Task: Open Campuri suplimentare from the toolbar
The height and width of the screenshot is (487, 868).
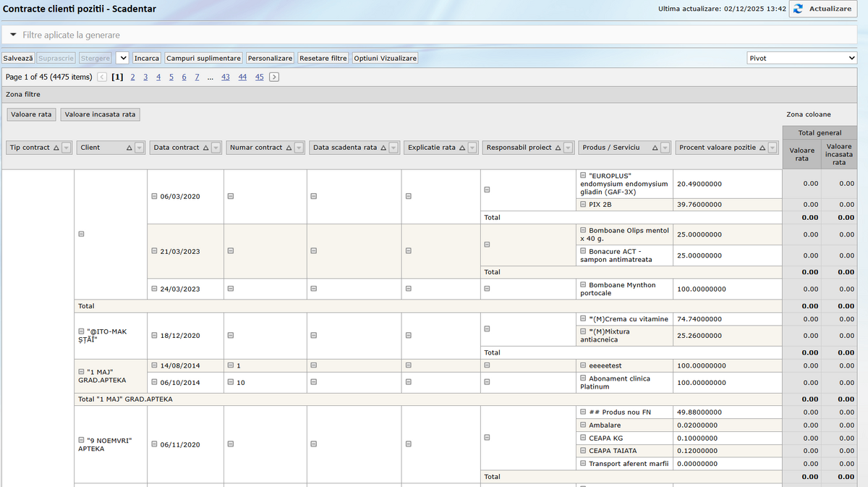Action: [203, 58]
